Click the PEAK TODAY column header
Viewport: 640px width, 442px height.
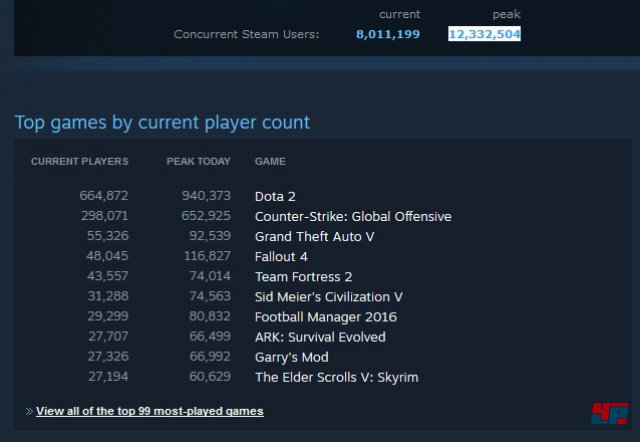198,161
